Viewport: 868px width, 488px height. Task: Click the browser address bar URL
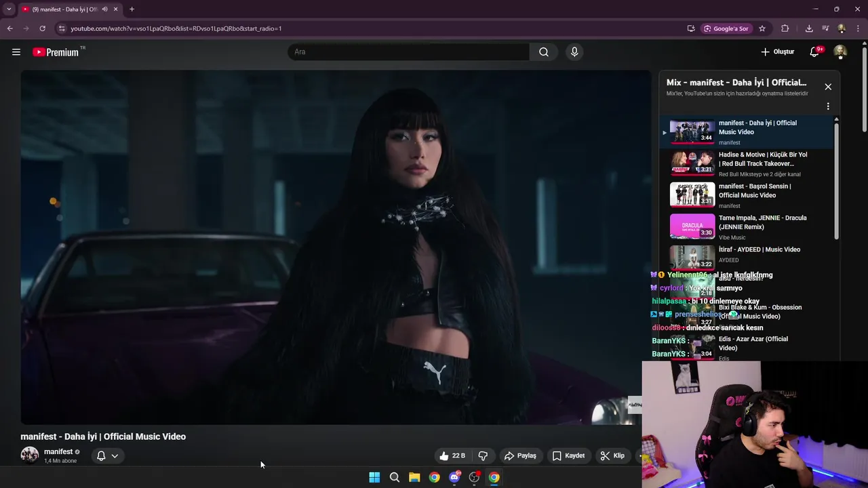[176, 28]
